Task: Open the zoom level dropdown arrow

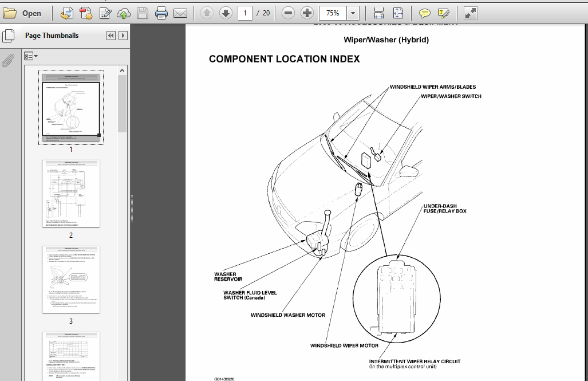Action: [353, 14]
